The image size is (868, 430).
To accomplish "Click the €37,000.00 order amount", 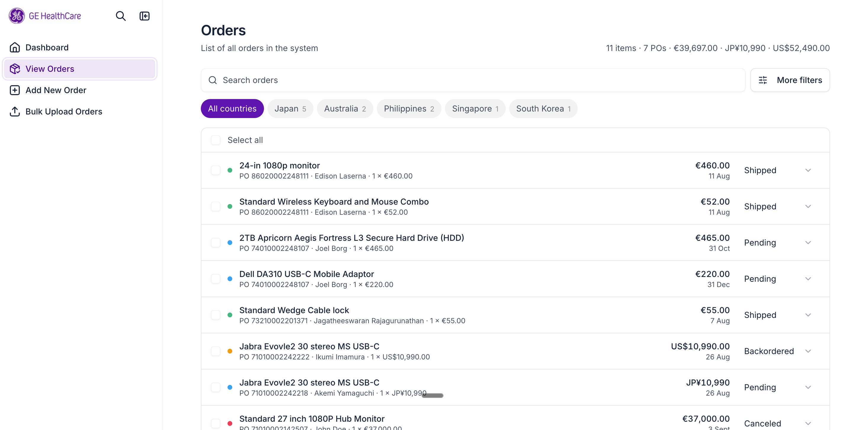I will pos(706,419).
